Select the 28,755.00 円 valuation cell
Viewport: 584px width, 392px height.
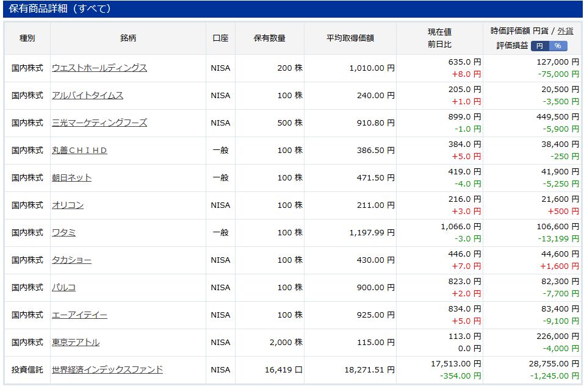click(x=554, y=364)
